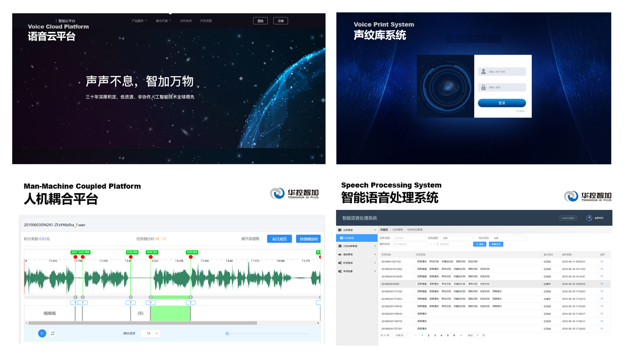Click the playback progress slider handle
630x364 pixels.
pos(227,333)
